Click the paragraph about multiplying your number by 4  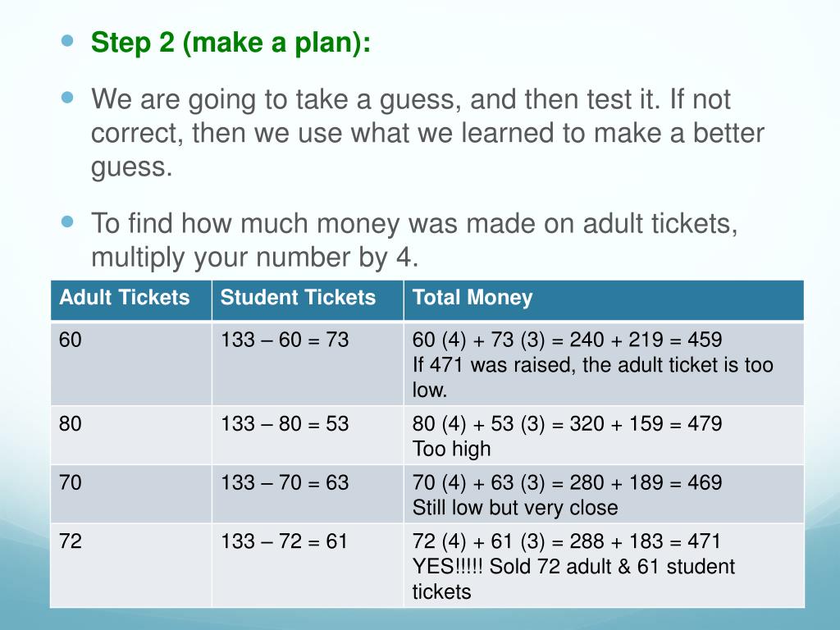tap(414, 240)
